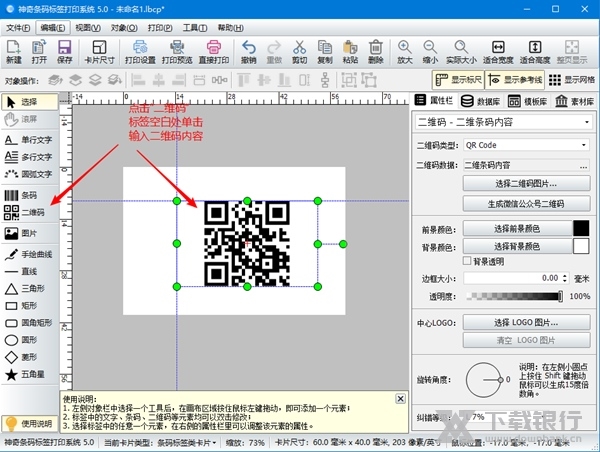Click the 新建 (New) toolbar icon
Screen dimensions: 600x452
[x=13, y=51]
